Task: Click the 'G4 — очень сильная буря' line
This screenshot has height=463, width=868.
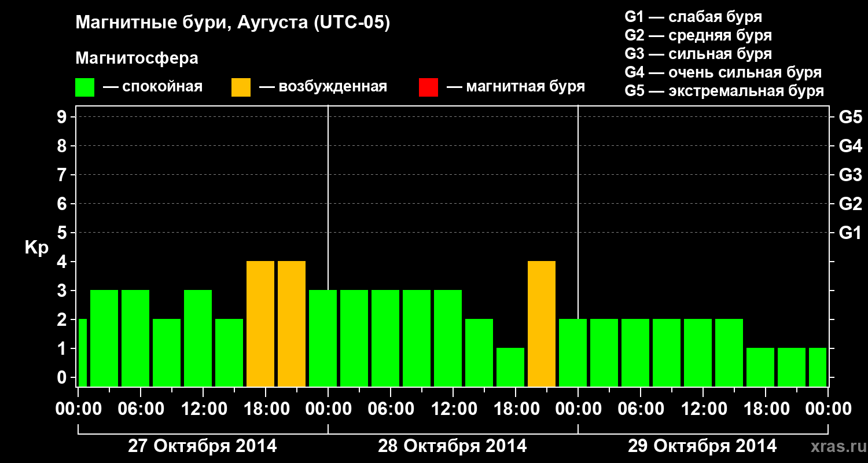Action: coord(723,72)
